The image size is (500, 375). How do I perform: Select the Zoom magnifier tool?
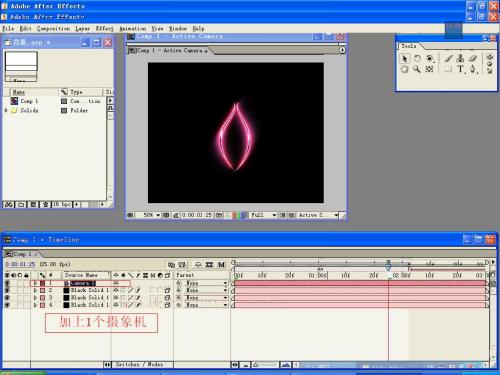(x=417, y=69)
